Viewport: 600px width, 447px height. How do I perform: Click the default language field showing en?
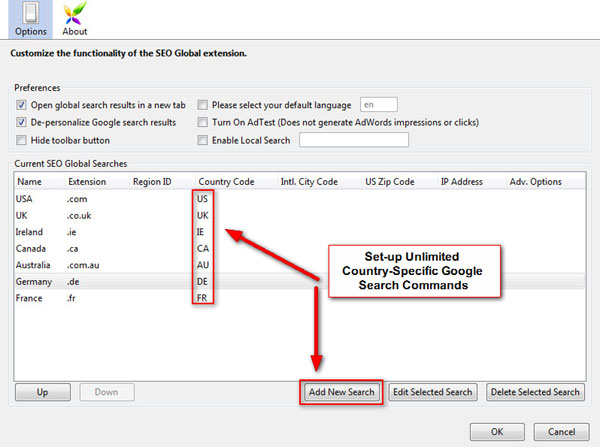[378, 104]
